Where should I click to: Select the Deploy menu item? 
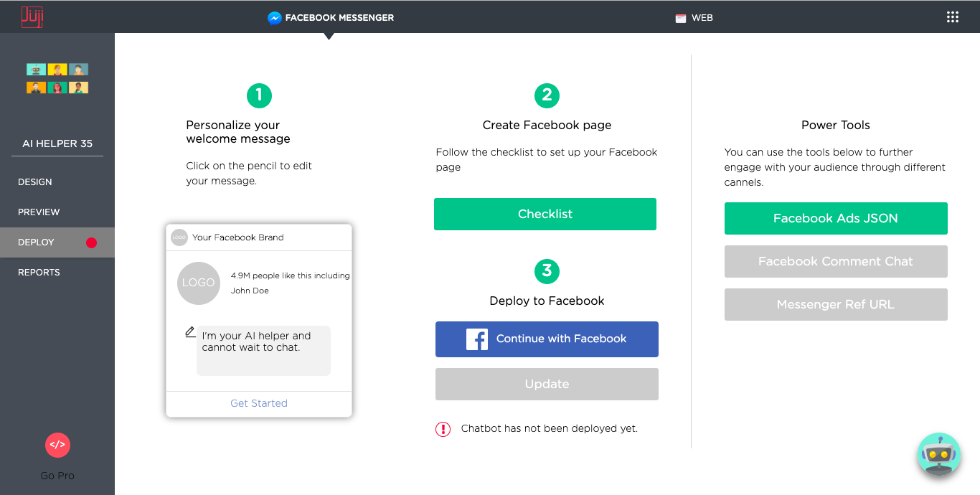[57, 242]
